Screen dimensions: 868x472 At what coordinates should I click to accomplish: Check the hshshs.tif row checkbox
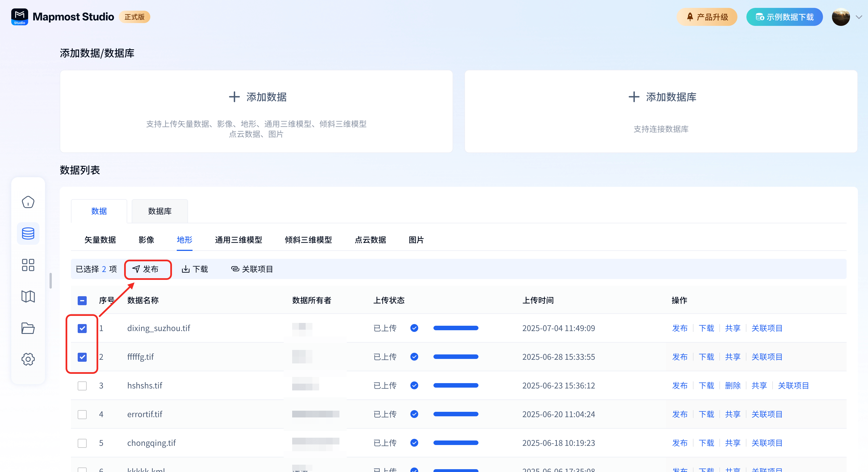82,385
